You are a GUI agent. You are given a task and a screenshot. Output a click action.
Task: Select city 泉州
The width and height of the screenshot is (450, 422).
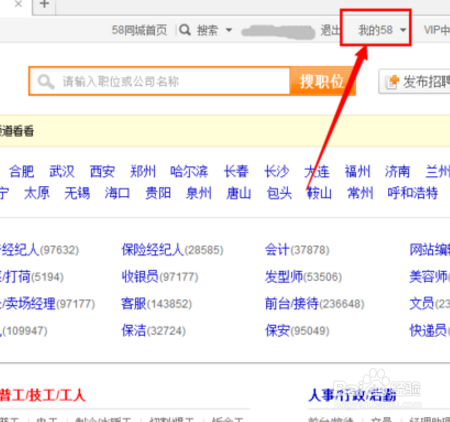(199, 193)
